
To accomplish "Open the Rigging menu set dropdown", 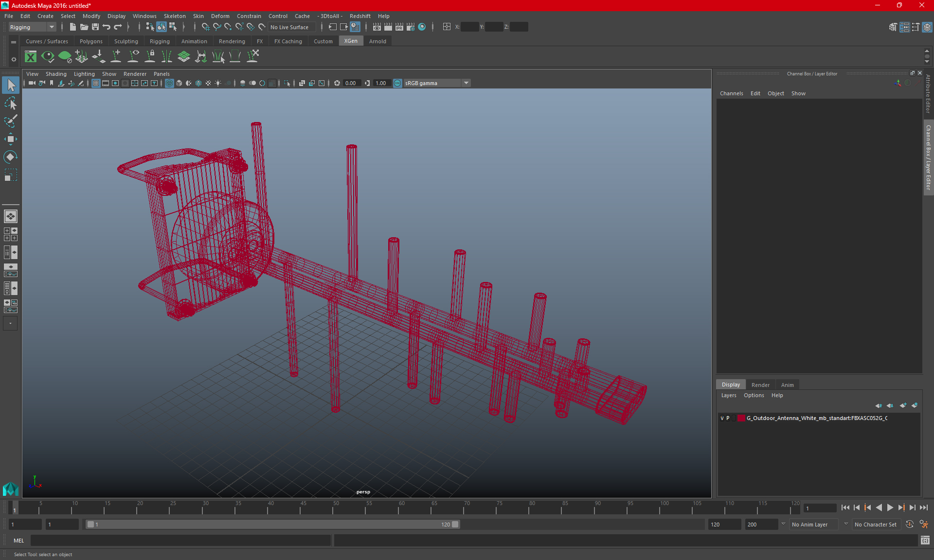I will tap(32, 27).
